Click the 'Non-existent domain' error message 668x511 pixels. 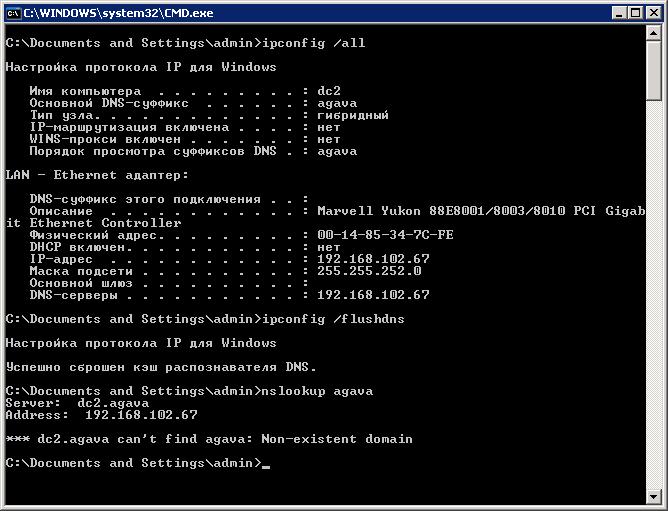337,439
